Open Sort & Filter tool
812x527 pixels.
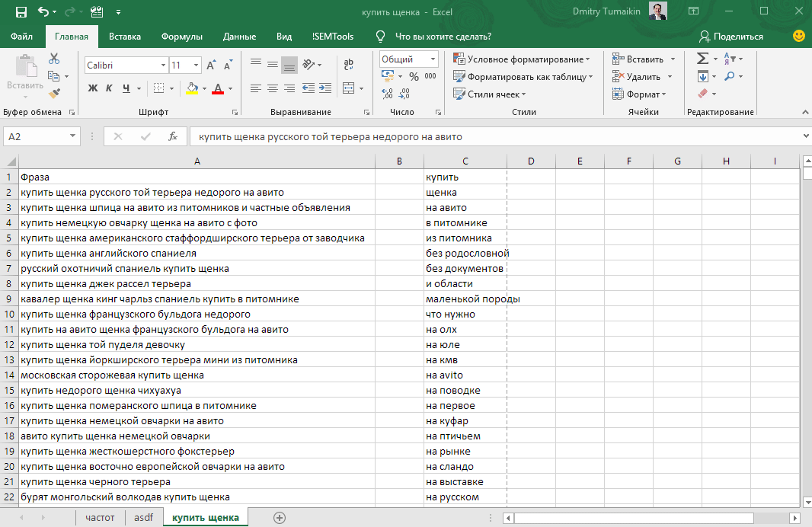coord(730,59)
